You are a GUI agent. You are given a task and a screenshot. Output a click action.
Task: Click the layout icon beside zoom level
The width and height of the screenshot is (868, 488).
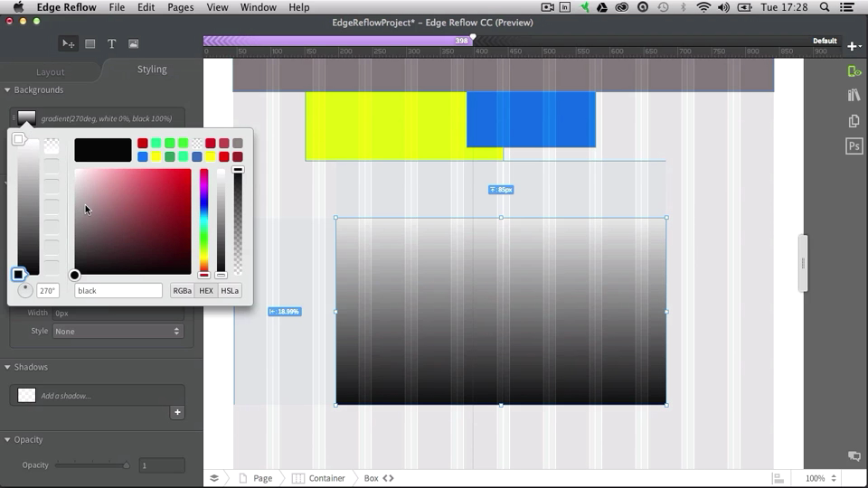tap(778, 478)
